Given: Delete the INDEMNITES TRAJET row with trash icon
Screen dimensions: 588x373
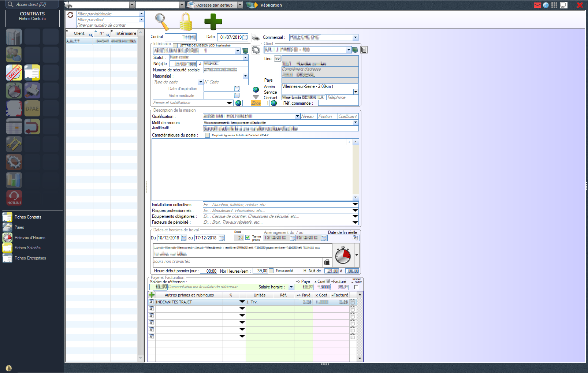Looking at the screenshot, I should click(x=353, y=302).
